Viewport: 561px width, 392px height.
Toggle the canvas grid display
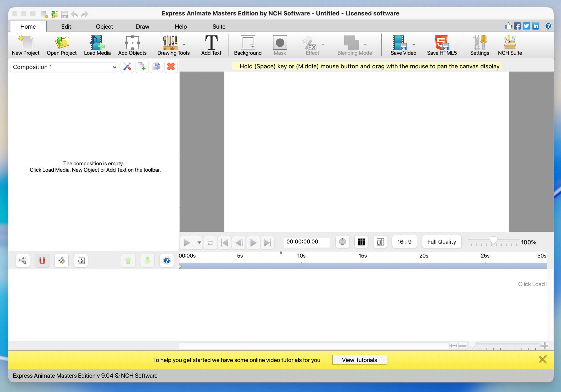[361, 242]
